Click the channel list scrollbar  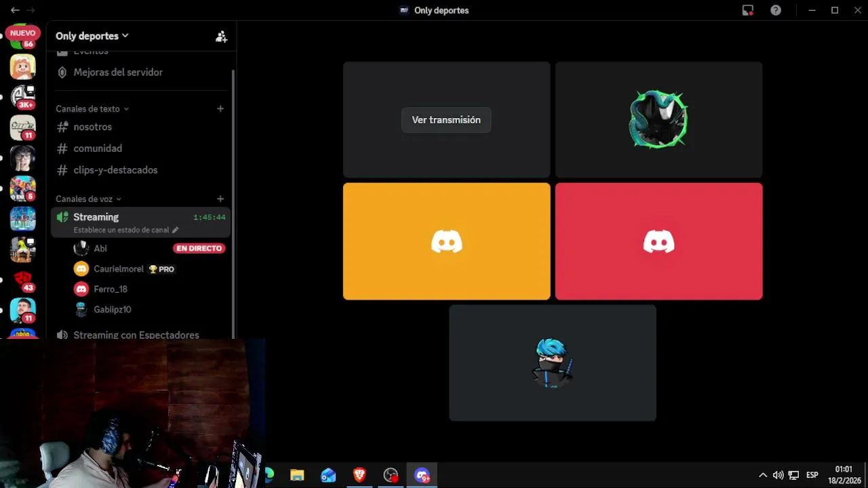(233, 203)
